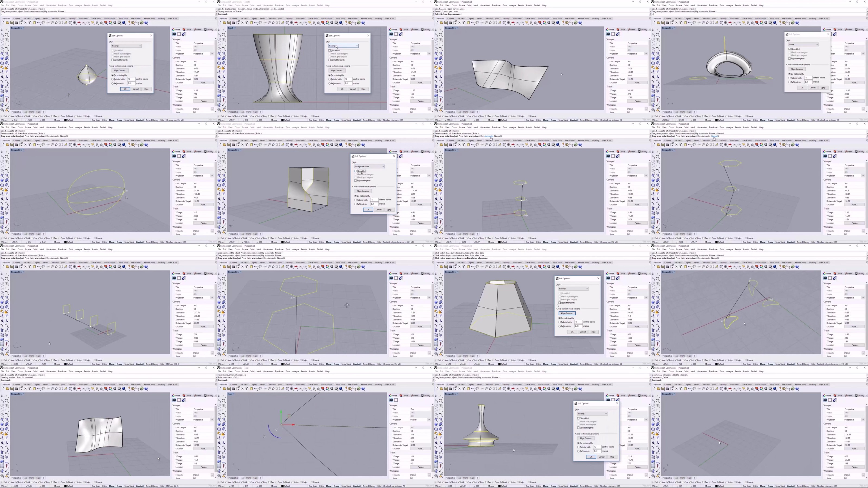This screenshot has height=488, width=868.
Task: Click Cancel in the Loose style Loft dialog
Action: tap(812, 88)
